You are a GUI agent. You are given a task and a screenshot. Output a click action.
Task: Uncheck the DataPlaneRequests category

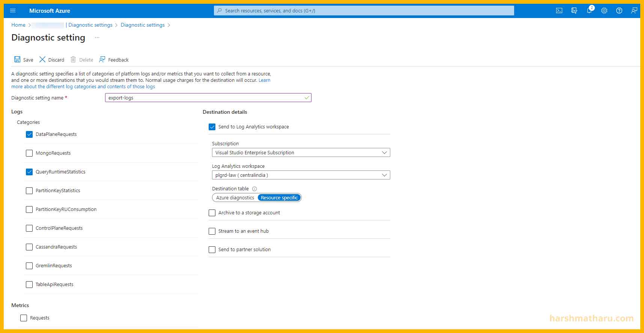(29, 134)
